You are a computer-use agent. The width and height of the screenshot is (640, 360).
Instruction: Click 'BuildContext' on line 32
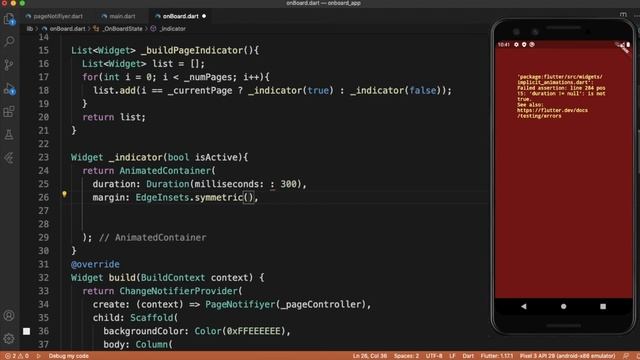click(x=173, y=278)
